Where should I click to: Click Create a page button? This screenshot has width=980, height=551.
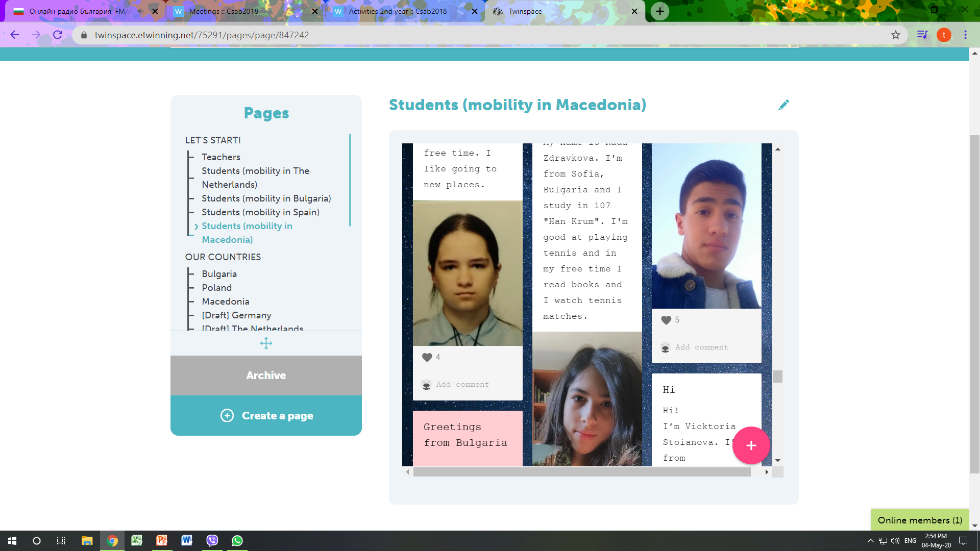(x=266, y=416)
